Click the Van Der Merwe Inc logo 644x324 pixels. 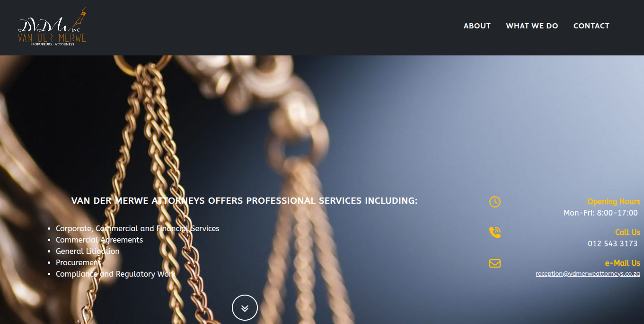pos(52,27)
